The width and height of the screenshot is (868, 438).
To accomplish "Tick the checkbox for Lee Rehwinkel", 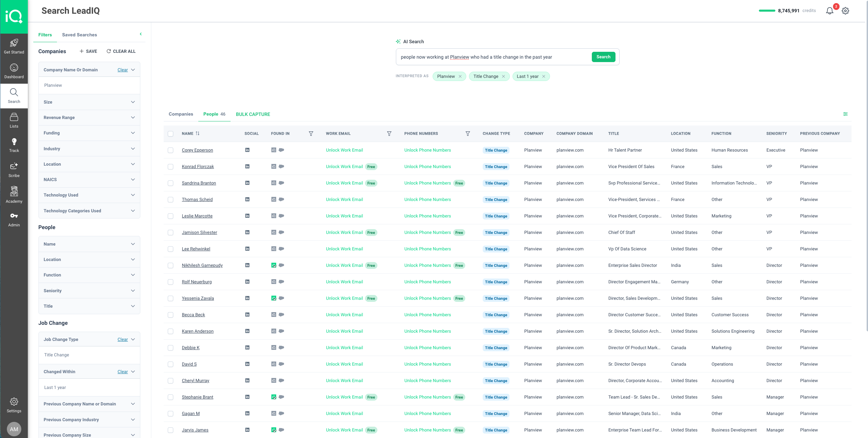I will [x=171, y=249].
